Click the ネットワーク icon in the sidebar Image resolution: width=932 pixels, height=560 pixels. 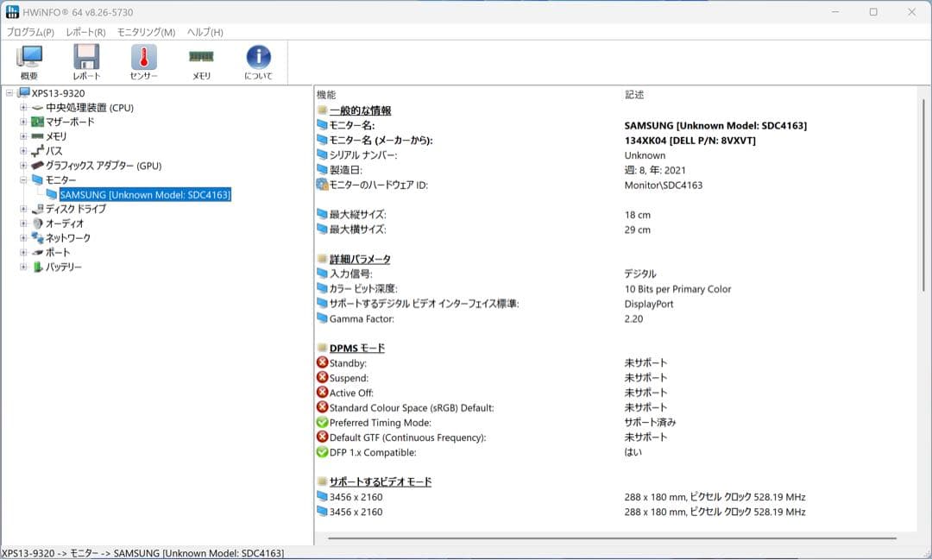38,237
